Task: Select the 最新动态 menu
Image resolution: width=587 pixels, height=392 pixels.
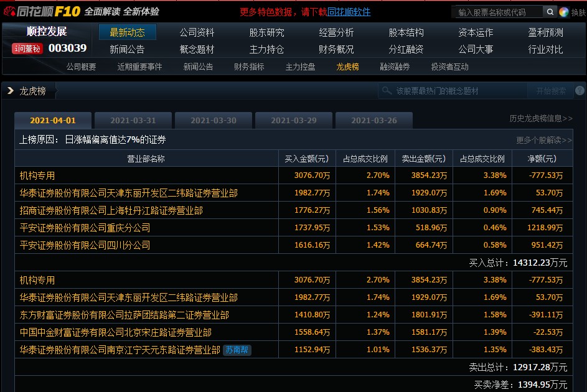Action: pos(127,32)
